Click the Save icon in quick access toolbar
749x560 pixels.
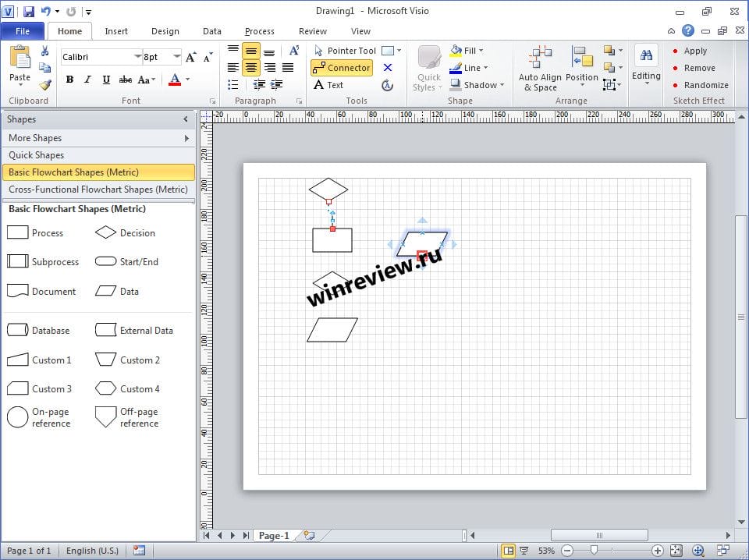click(x=29, y=12)
